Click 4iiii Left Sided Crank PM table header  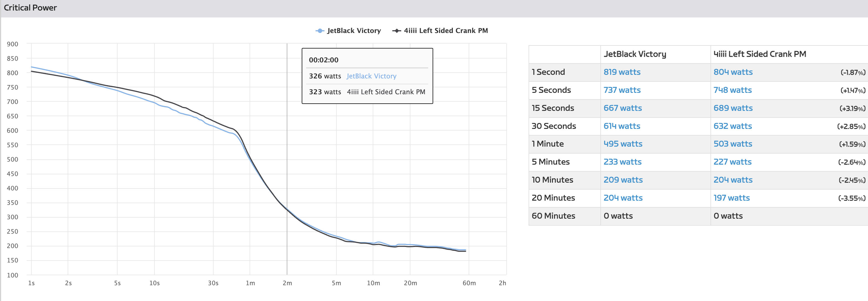coord(760,54)
